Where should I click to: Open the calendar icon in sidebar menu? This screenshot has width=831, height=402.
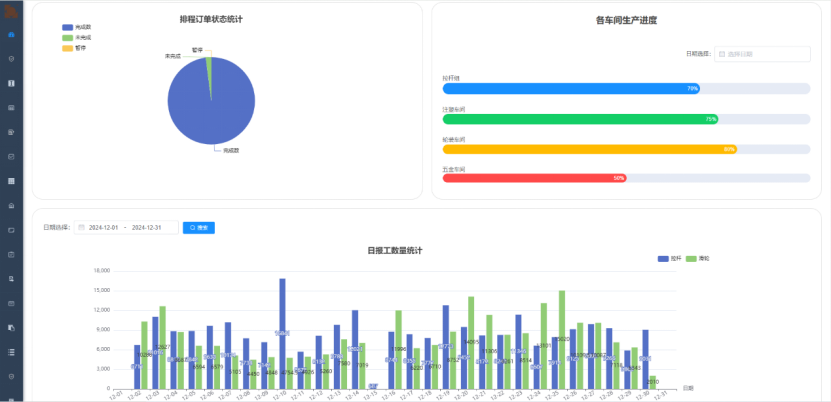pyautogui.click(x=11, y=254)
